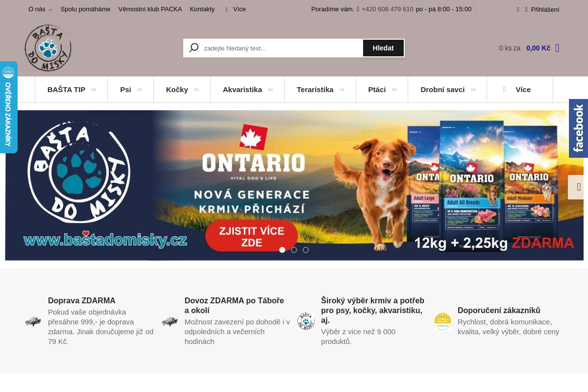Open the Akvaristika category

tap(243, 90)
